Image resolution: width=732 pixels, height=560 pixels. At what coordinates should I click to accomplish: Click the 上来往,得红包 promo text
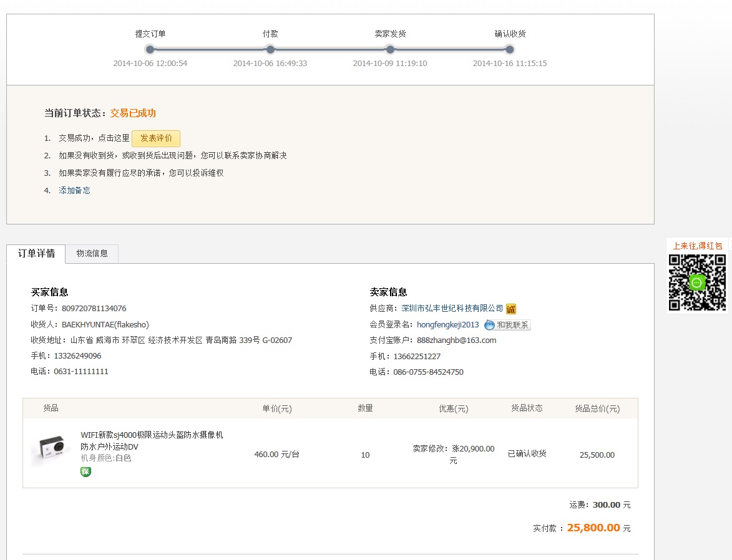[x=697, y=246]
